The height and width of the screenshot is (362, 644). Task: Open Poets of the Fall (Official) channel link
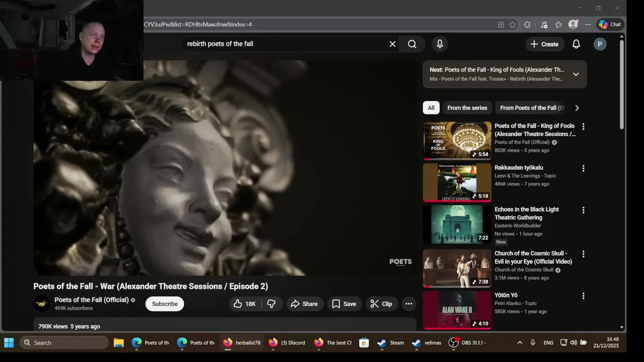point(92,300)
